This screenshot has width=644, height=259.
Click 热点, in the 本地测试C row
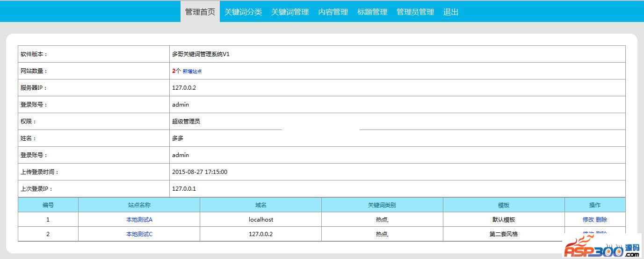pyautogui.click(x=382, y=234)
